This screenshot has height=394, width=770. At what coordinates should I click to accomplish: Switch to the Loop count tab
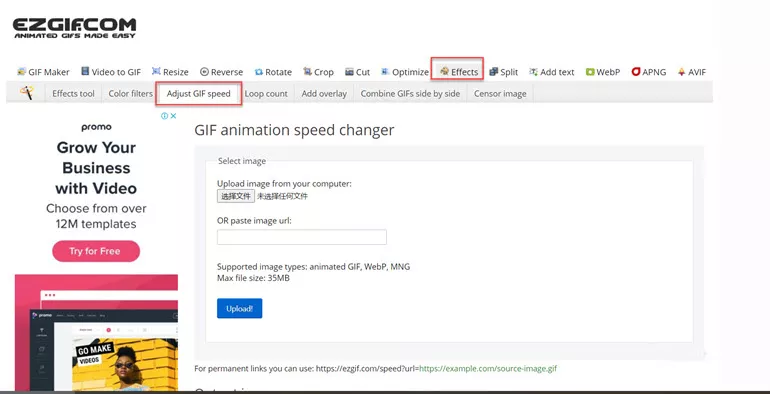[x=266, y=93]
